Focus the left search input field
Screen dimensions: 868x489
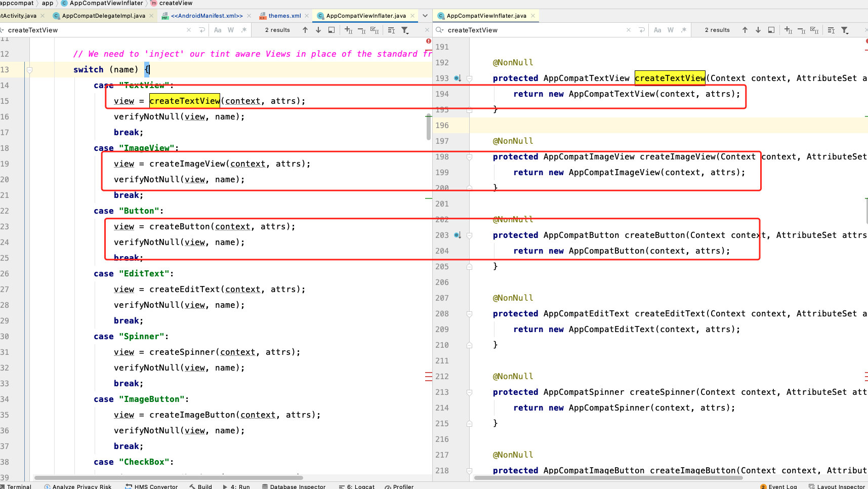click(x=96, y=30)
